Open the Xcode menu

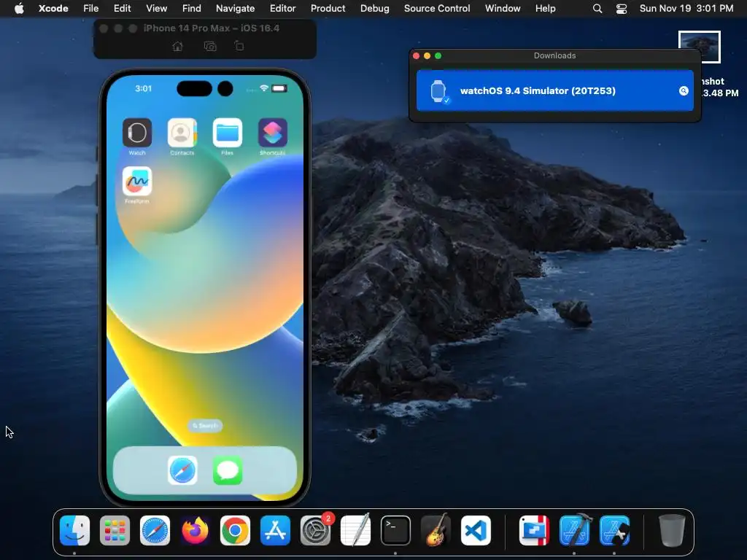point(53,9)
